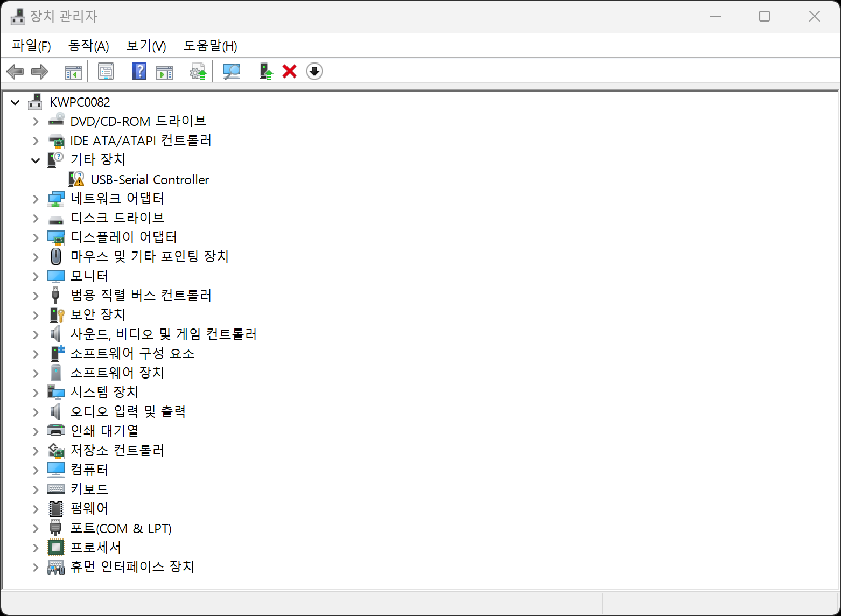The width and height of the screenshot is (841, 616).
Task: Click the 보안 장치 key icon
Action: [57, 314]
